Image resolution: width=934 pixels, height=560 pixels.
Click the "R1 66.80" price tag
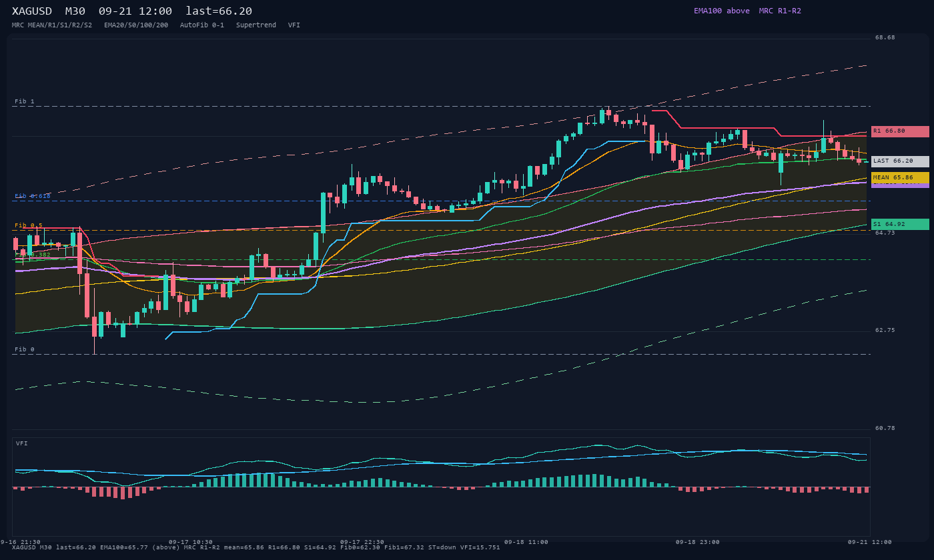pyautogui.click(x=900, y=131)
